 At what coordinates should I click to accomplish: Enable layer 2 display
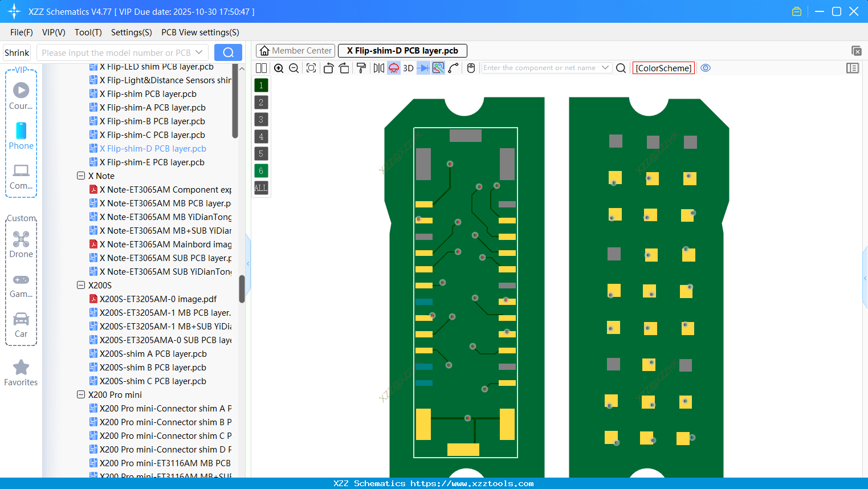coord(261,102)
